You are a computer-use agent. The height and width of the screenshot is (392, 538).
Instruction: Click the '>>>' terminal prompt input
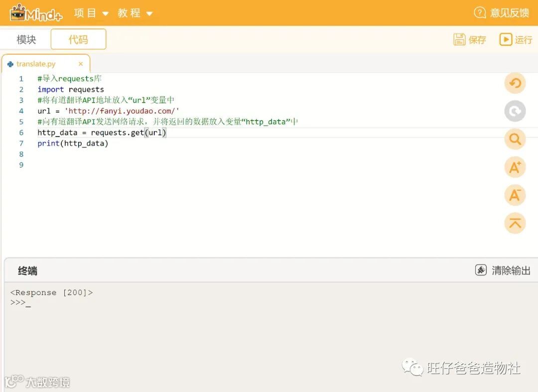20,302
